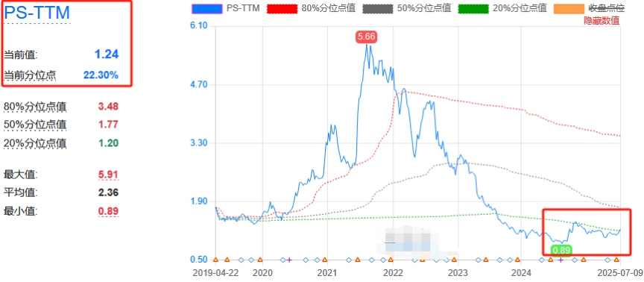Click purple plus marker right of green 0.89 label
Screen dimensions: 644x282
[x=561, y=260]
